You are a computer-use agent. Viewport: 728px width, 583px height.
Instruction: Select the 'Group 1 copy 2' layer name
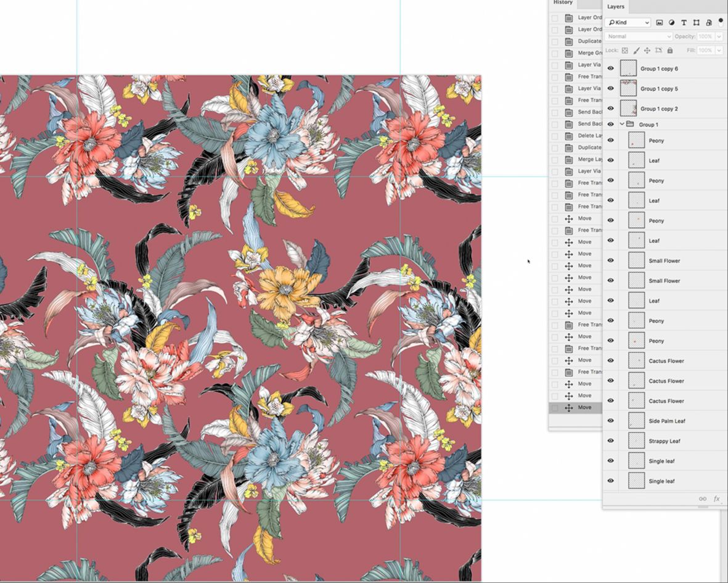pyautogui.click(x=660, y=109)
